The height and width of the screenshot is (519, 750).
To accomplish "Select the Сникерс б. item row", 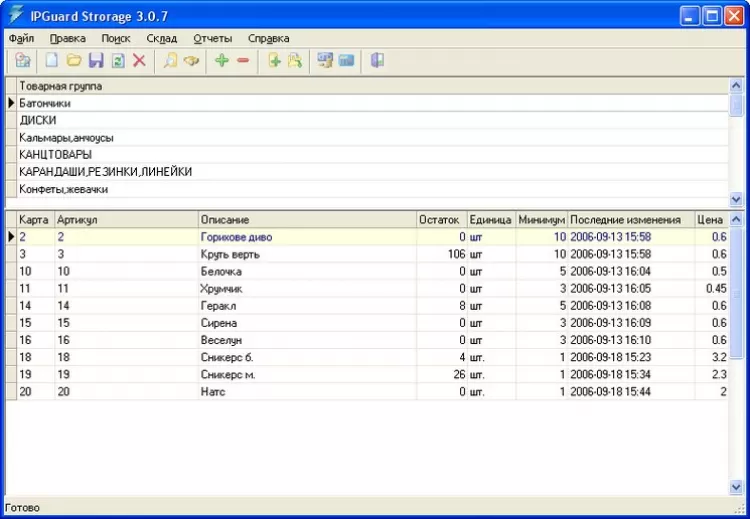I will pos(225,357).
